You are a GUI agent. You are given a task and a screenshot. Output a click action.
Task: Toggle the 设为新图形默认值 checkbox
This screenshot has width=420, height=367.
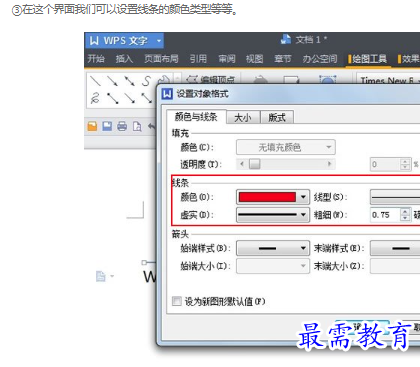176,301
